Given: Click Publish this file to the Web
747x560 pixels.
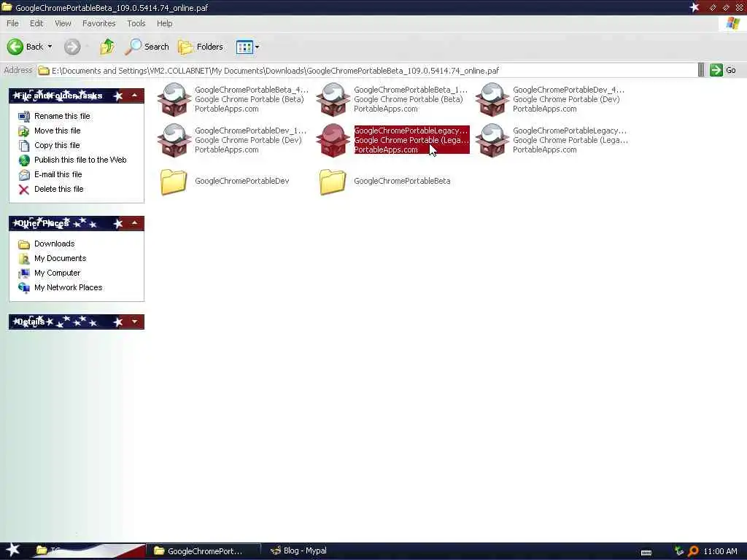Looking at the screenshot, I should (x=80, y=160).
